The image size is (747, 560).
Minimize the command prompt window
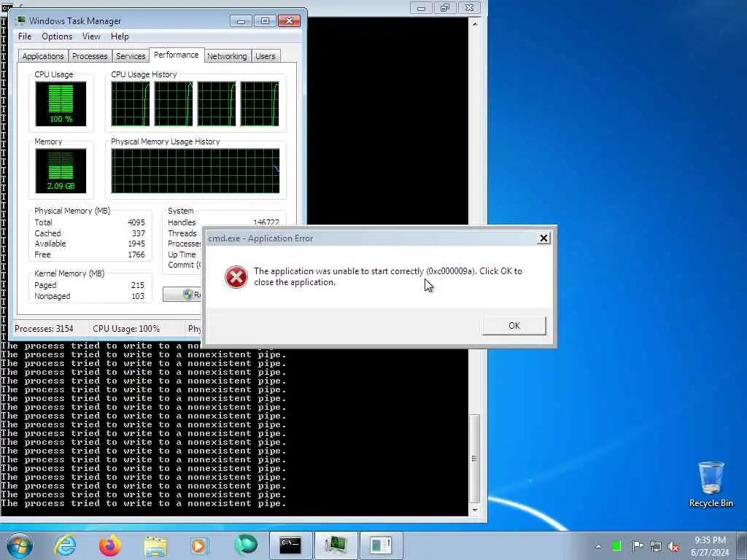click(421, 7)
